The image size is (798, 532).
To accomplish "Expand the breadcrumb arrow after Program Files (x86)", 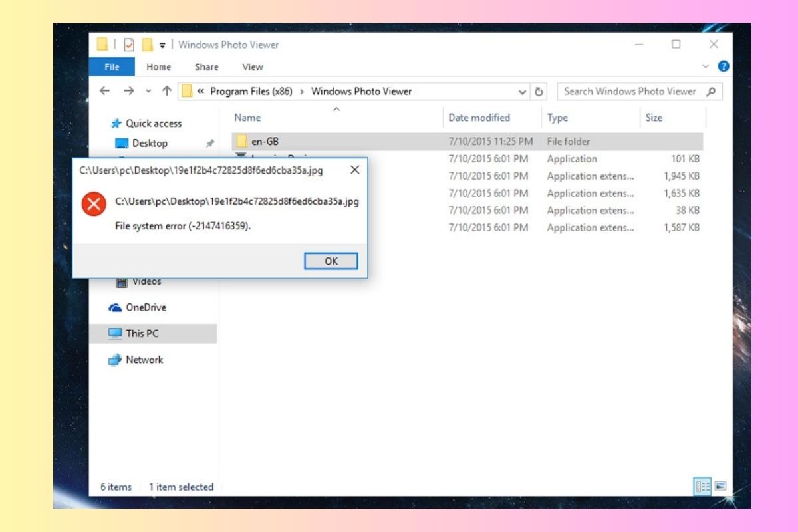I will point(303,92).
